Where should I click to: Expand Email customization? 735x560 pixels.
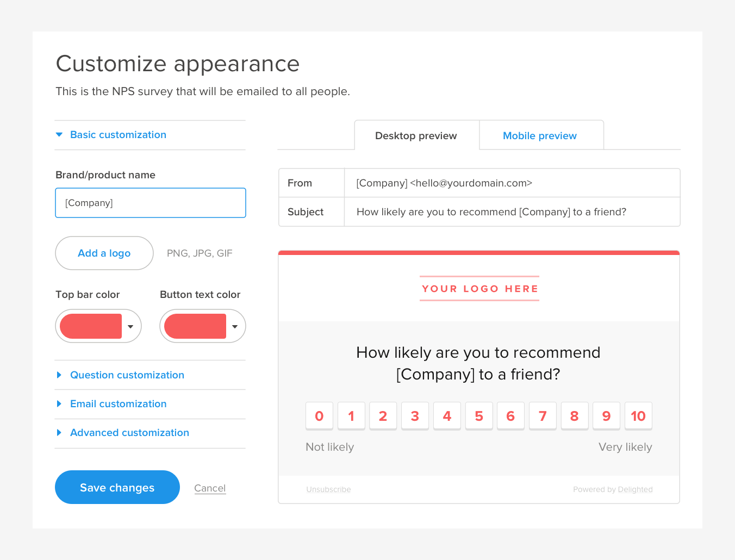pos(118,403)
